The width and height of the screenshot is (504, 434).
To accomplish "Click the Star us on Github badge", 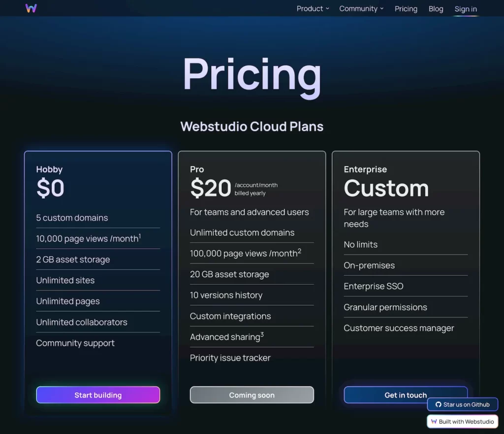I will [462, 404].
